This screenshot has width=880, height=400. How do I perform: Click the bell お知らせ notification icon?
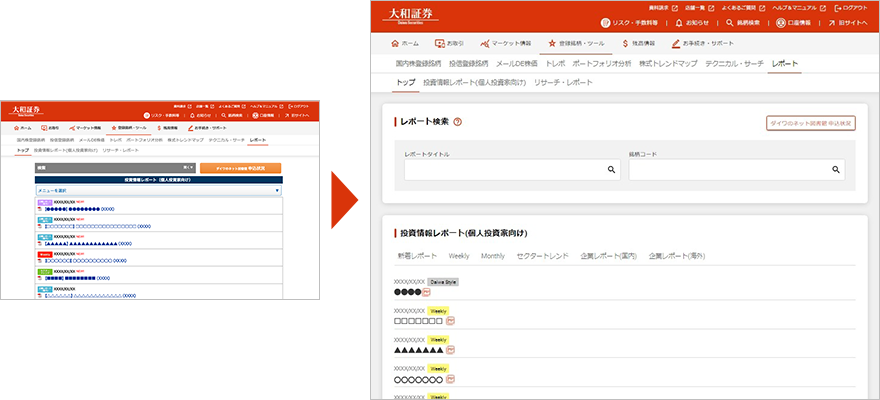pos(679,21)
